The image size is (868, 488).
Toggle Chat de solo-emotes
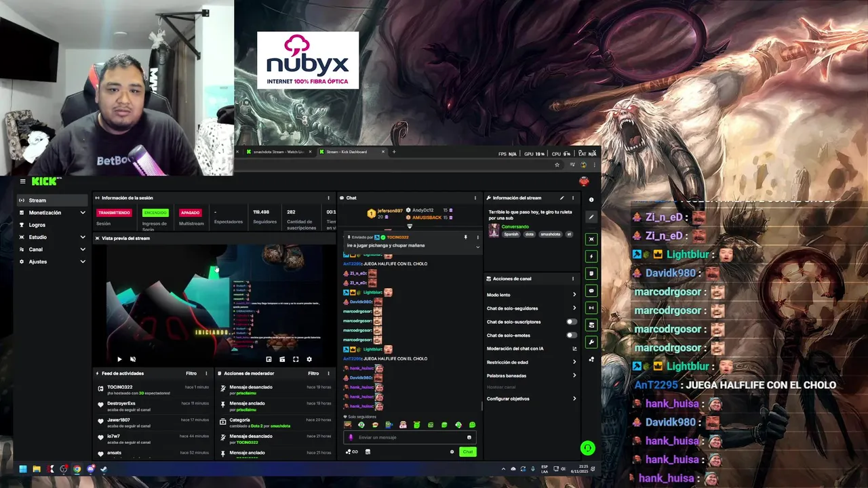[572, 335]
